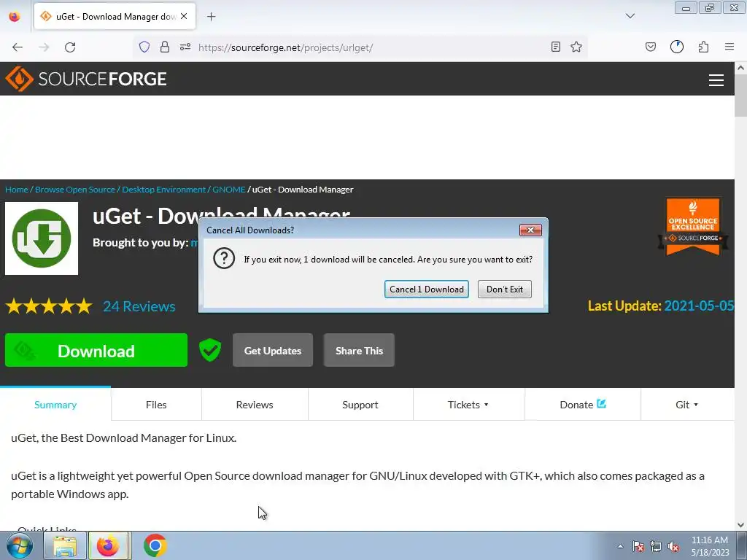Viewport: 747px width, 560px height.
Task: Click the page scrollbar up arrow
Action: 740,68
